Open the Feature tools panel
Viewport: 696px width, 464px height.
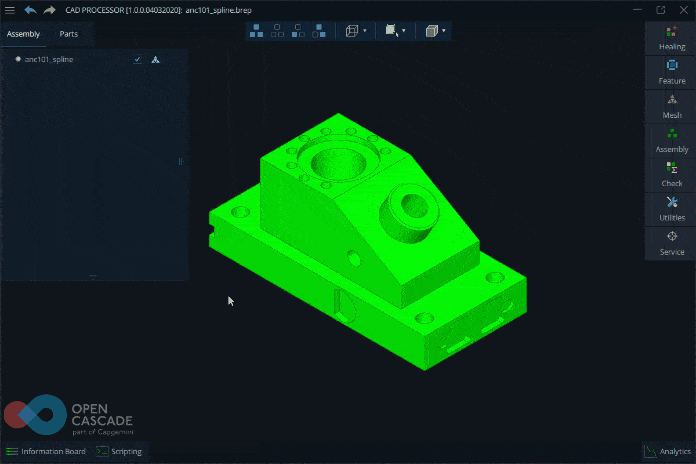click(x=672, y=72)
